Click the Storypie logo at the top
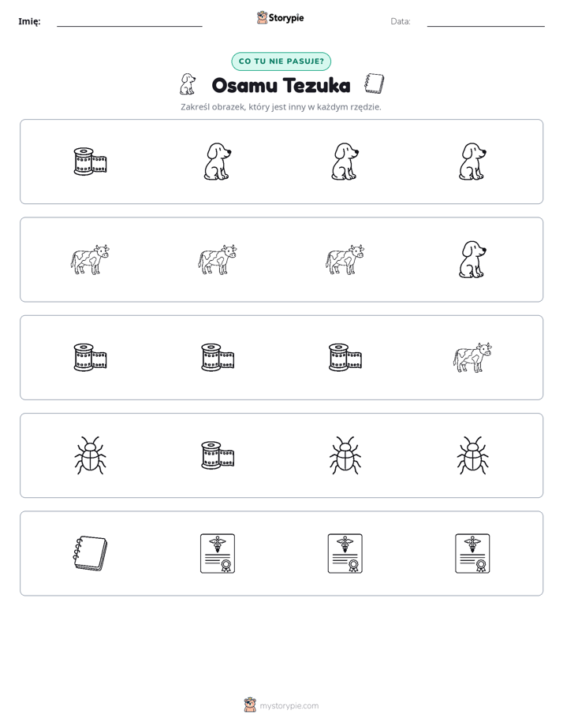The width and height of the screenshot is (563, 728). [x=280, y=17]
